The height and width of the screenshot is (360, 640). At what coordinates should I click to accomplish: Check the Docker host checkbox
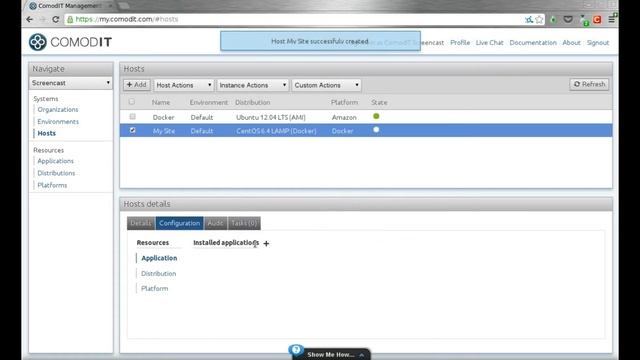[x=132, y=117]
